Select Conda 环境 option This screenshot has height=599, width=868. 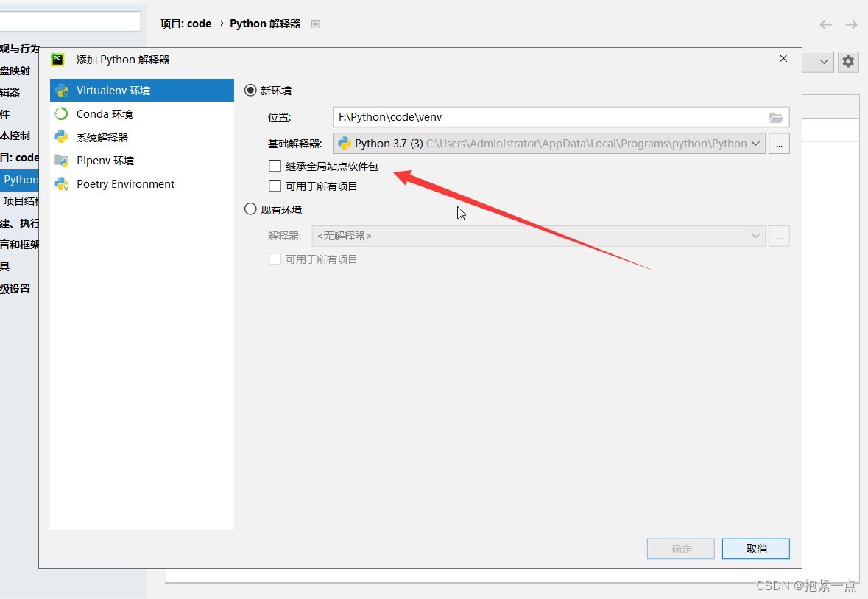pyautogui.click(x=141, y=114)
